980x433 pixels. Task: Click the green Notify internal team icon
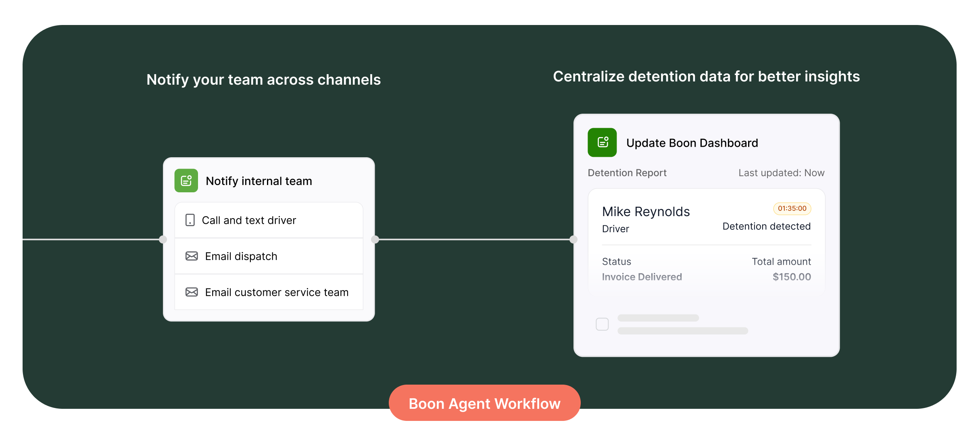186,181
